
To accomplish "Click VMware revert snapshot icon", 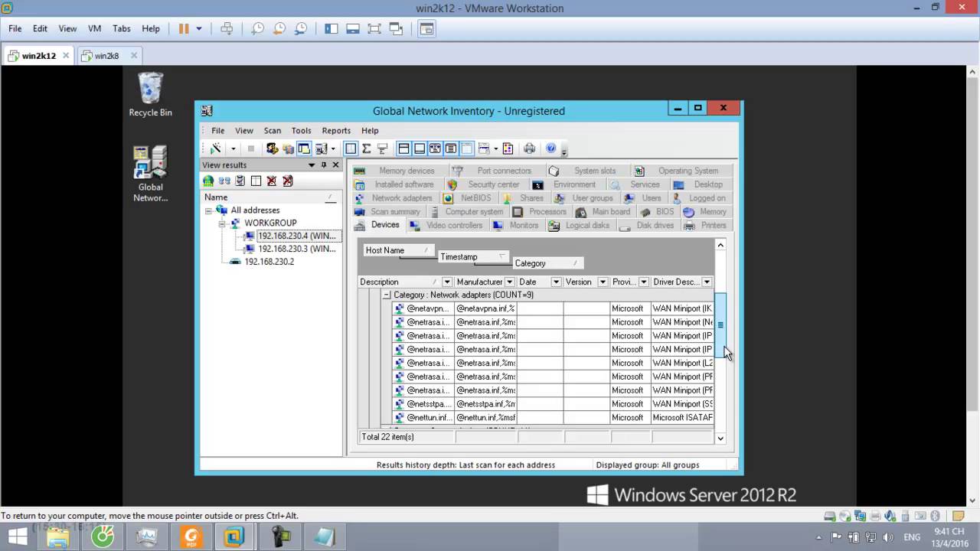I will [x=279, y=28].
